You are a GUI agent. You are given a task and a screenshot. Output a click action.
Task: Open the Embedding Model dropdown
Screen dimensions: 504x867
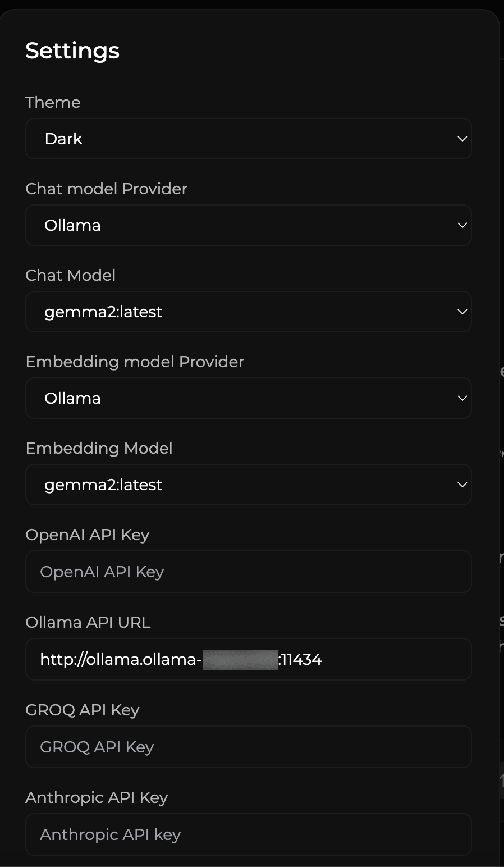[248, 485]
